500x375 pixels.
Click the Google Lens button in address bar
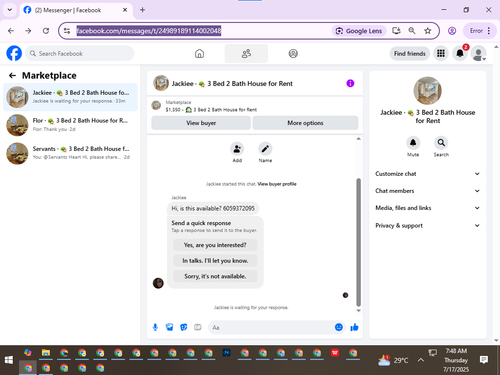359,31
